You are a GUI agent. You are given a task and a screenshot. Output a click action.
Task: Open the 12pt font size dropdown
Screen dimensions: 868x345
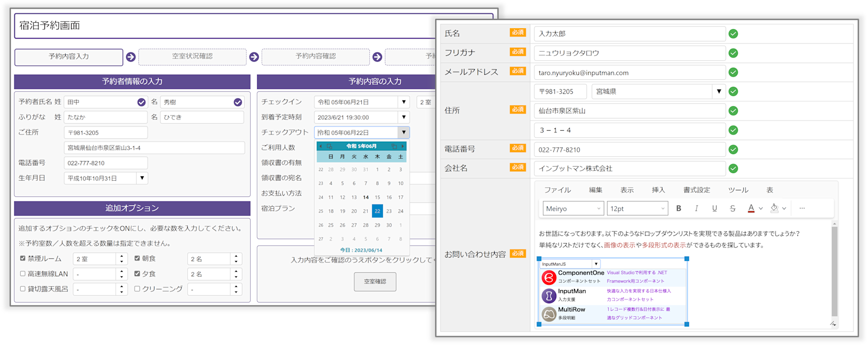click(637, 208)
